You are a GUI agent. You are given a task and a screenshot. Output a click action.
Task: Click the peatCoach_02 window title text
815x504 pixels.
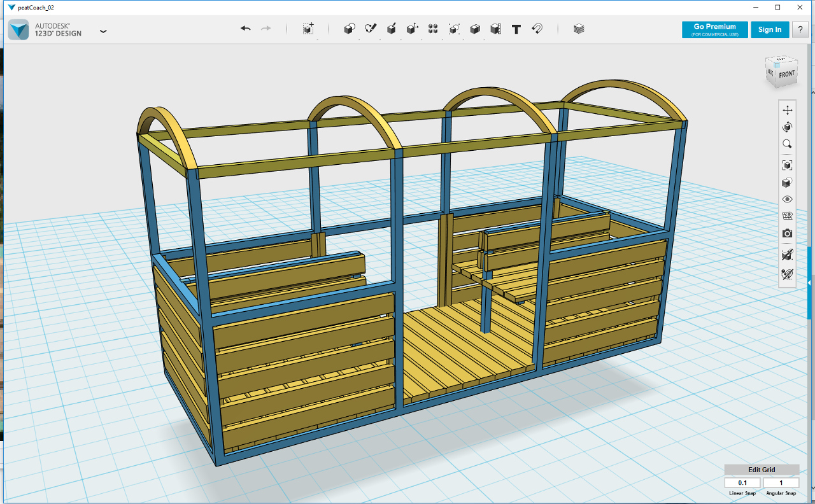click(36, 7)
